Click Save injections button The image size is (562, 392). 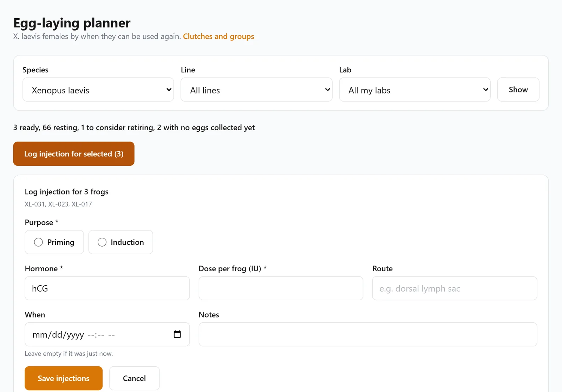point(64,378)
